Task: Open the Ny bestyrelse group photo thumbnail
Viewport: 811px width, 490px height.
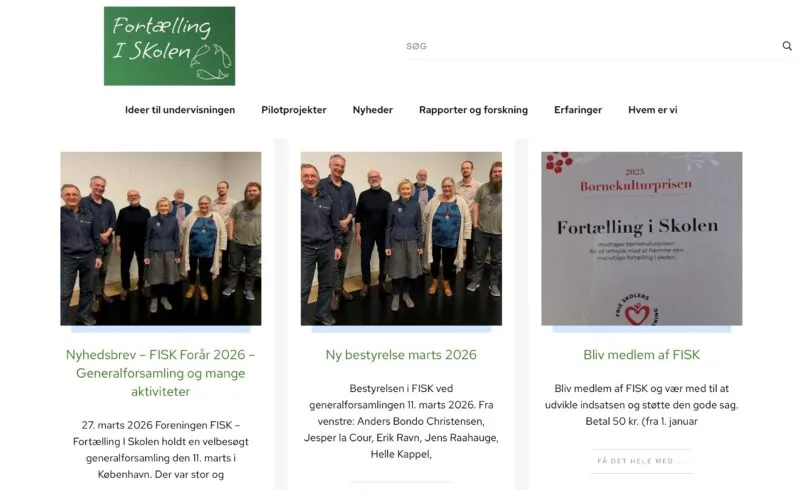Action: coord(401,239)
